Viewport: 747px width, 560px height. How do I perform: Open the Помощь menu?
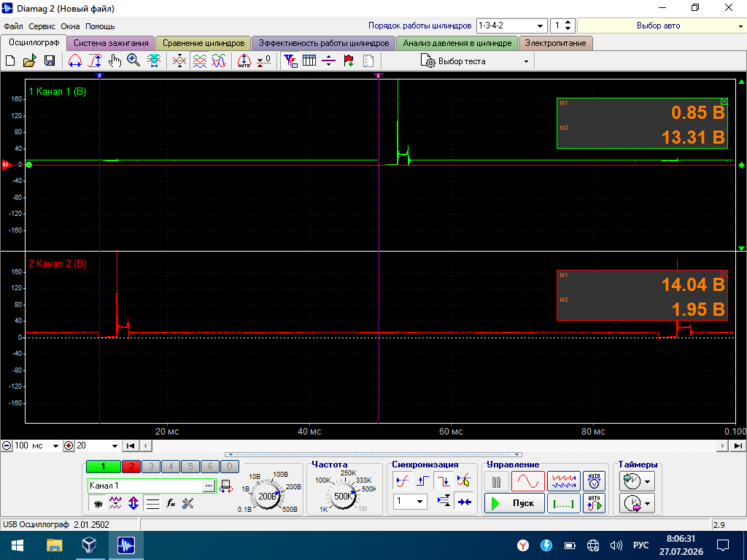[100, 26]
